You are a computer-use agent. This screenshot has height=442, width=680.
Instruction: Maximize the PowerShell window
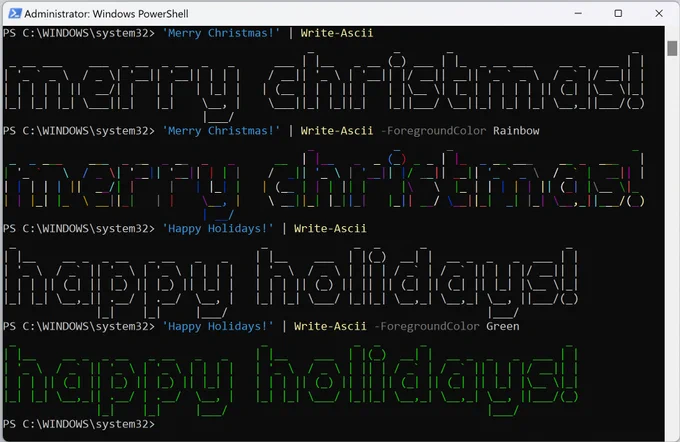coord(618,13)
